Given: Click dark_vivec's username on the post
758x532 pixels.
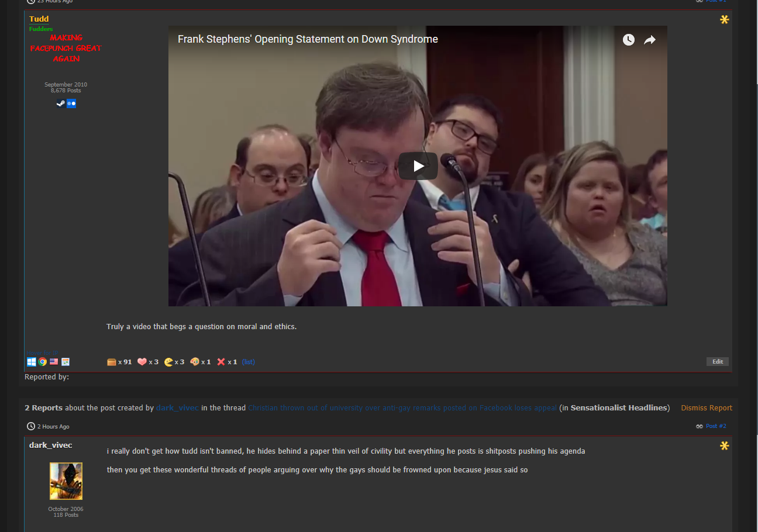Looking at the screenshot, I should (x=51, y=445).
